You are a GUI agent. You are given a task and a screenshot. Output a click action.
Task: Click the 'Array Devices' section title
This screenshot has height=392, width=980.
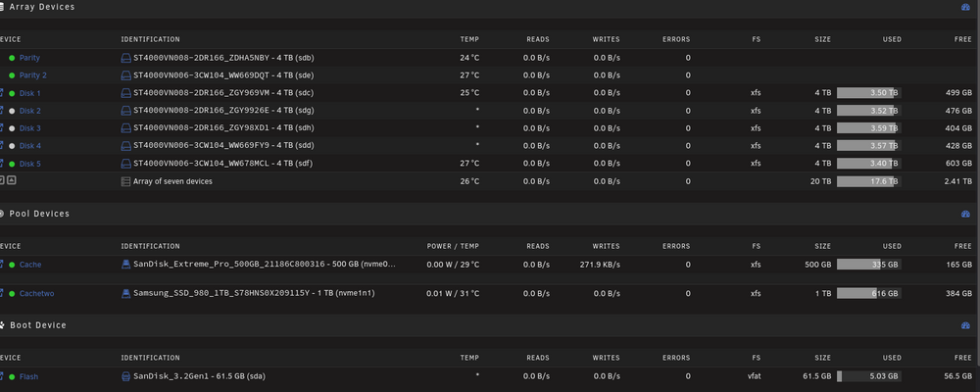[x=42, y=7]
